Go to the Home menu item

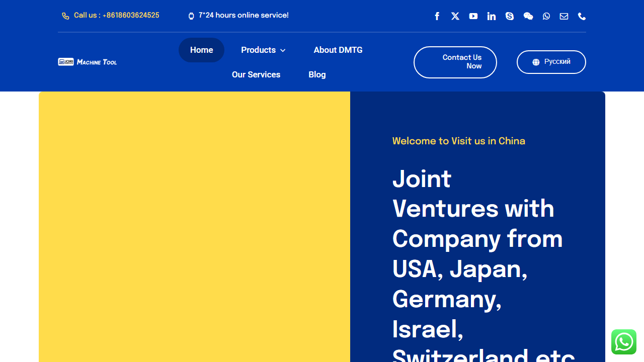(x=201, y=50)
